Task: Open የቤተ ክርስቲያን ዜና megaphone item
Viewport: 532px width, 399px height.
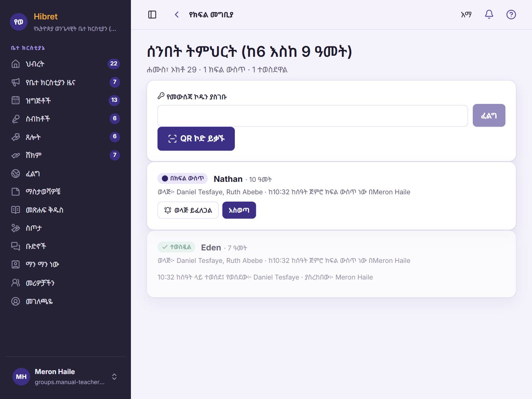Action: pyautogui.click(x=65, y=82)
